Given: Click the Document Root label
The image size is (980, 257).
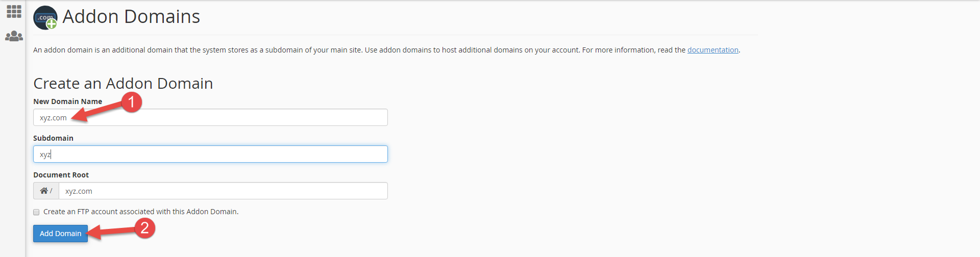Looking at the screenshot, I should pos(61,175).
